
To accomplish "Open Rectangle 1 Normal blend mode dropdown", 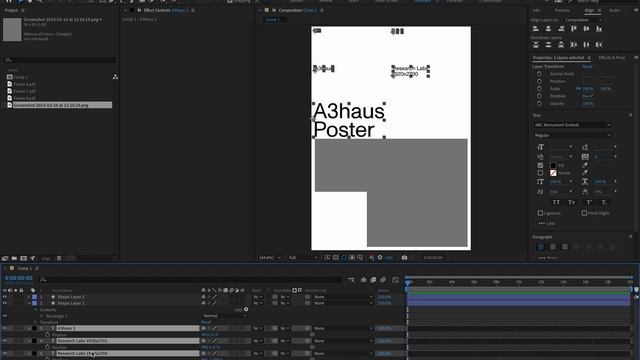I will pos(225,316).
